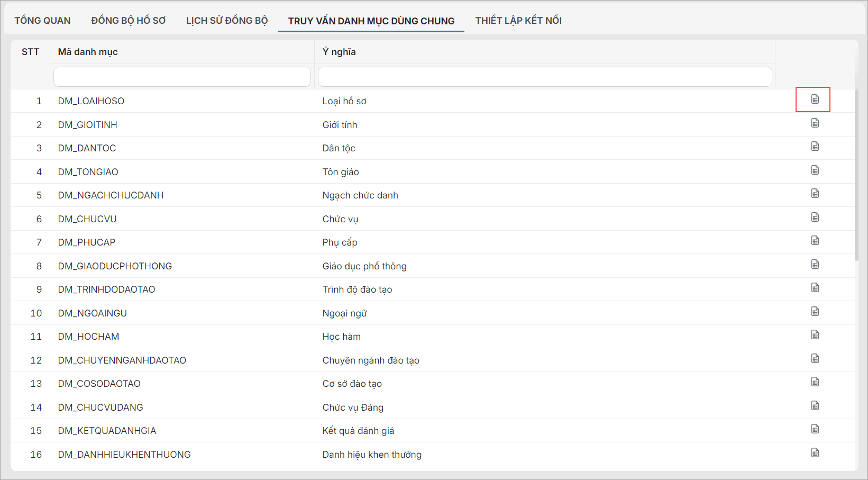Click the Mã danh mục column header

88,52
